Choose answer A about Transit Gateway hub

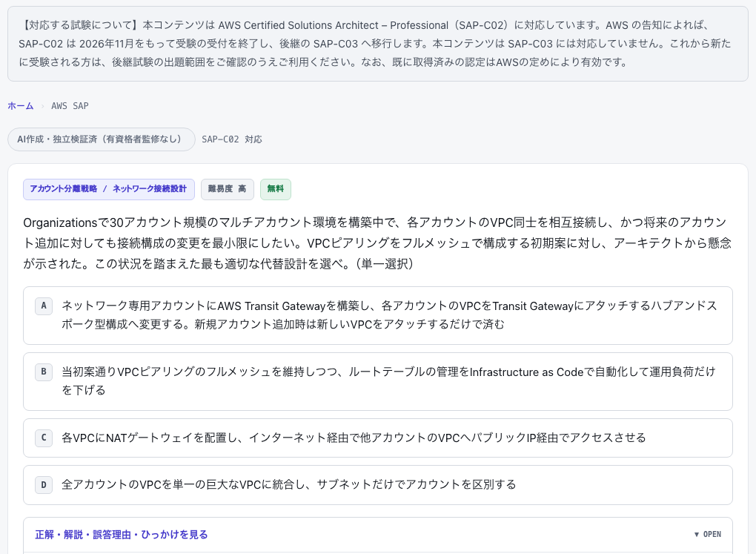378,316
